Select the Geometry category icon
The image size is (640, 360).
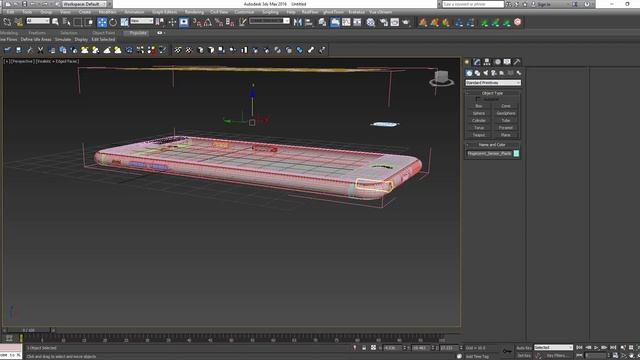coord(469,73)
